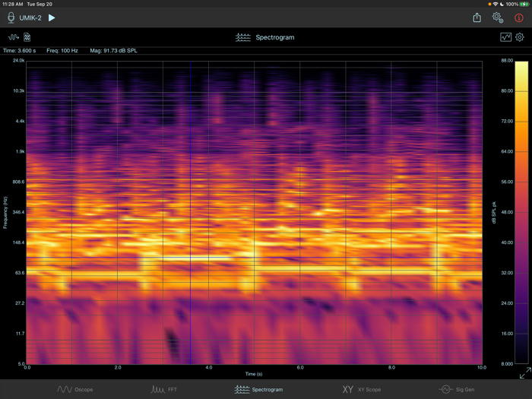Select the waveform icon in the Spectrogram header
Screen dimensions: 532x399
(14, 37)
